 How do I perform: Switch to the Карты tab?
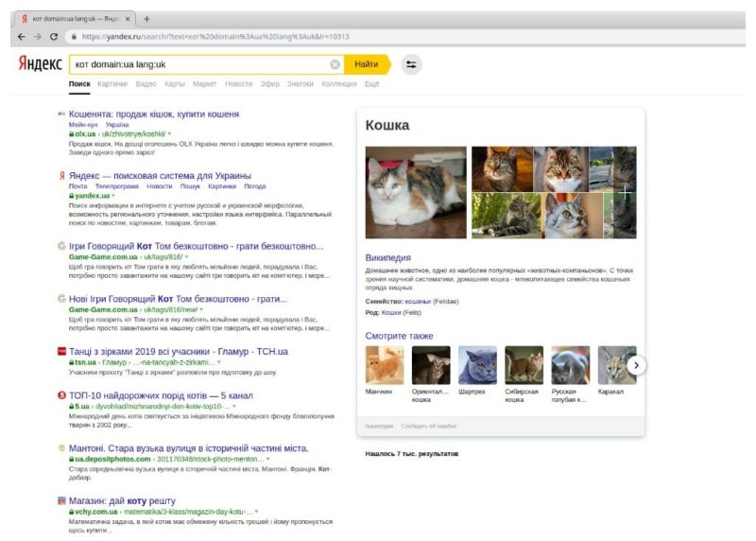[175, 84]
